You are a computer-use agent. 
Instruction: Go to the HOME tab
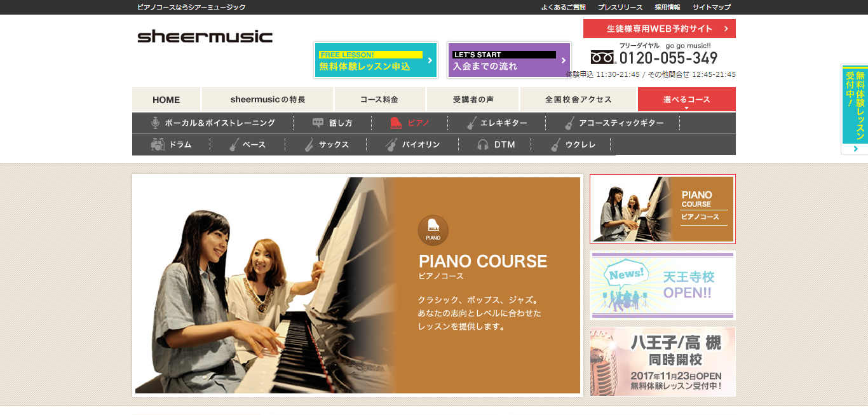[166, 100]
